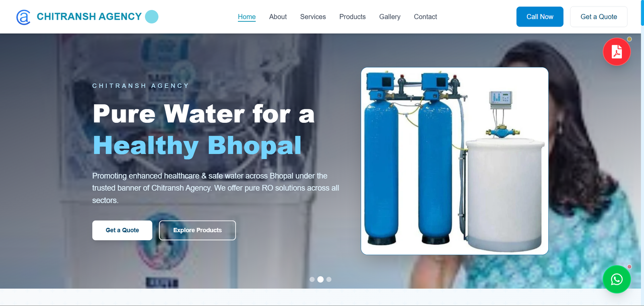This screenshot has width=644, height=306.
Task: Open the Contact page
Action: coord(425,17)
